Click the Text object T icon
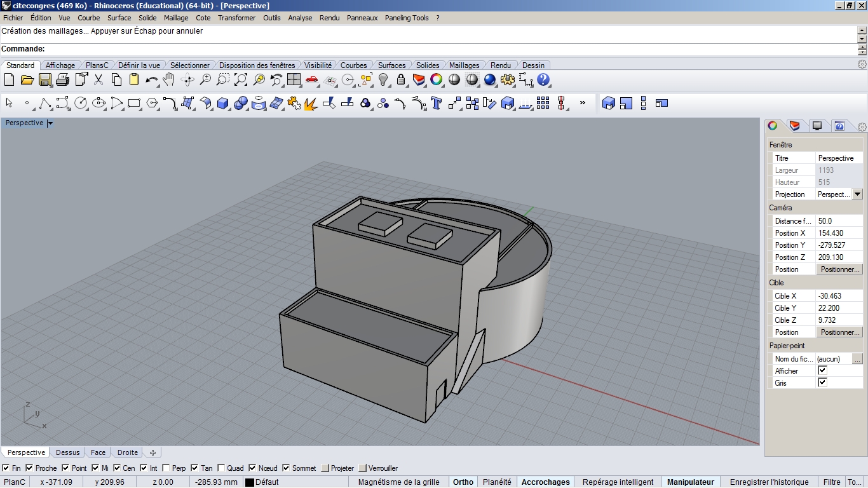The image size is (868, 488). [x=436, y=103]
